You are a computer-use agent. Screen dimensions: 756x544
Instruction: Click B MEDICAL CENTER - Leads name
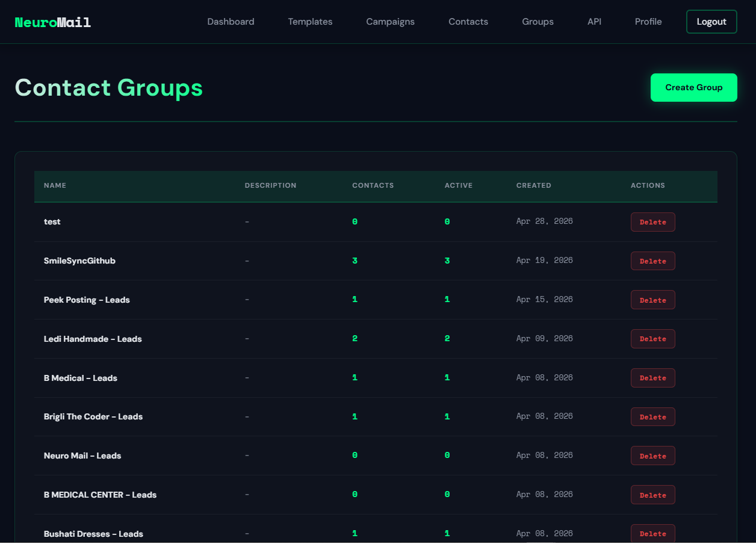(x=100, y=495)
